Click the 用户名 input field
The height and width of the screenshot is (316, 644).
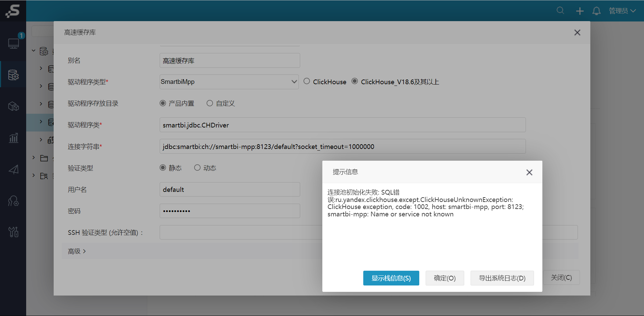click(230, 189)
